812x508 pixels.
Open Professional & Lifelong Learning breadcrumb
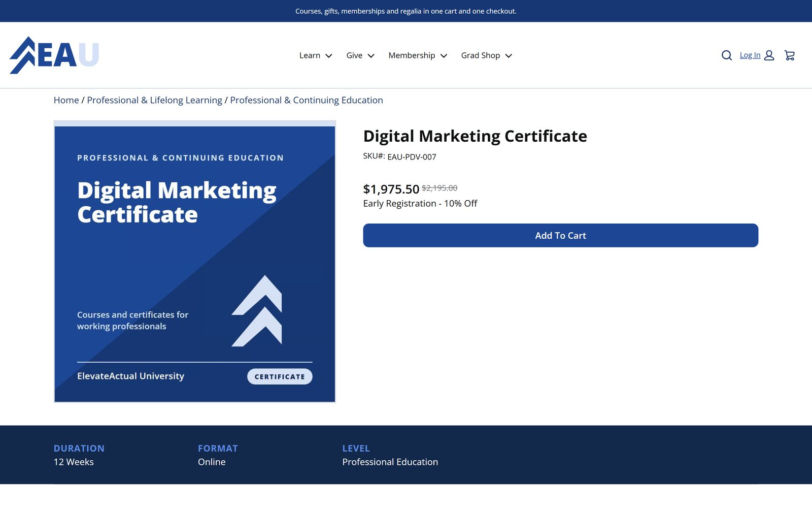pyautogui.click(x=155, y=100)
